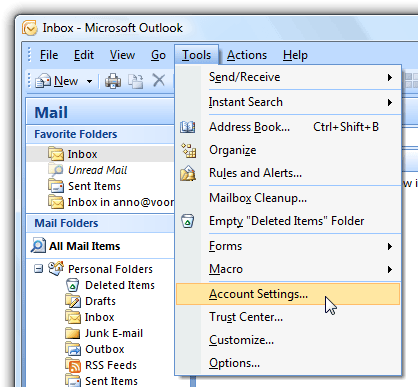
Task: Click the All Mail Items magnifier icon
Action: 38,246
